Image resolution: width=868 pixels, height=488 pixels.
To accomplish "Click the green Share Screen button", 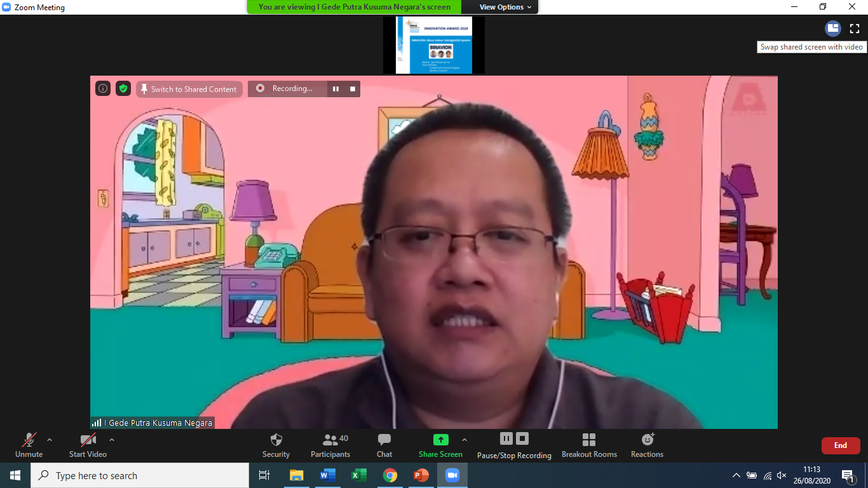I will pyautogui.click(x=440, y=445).
